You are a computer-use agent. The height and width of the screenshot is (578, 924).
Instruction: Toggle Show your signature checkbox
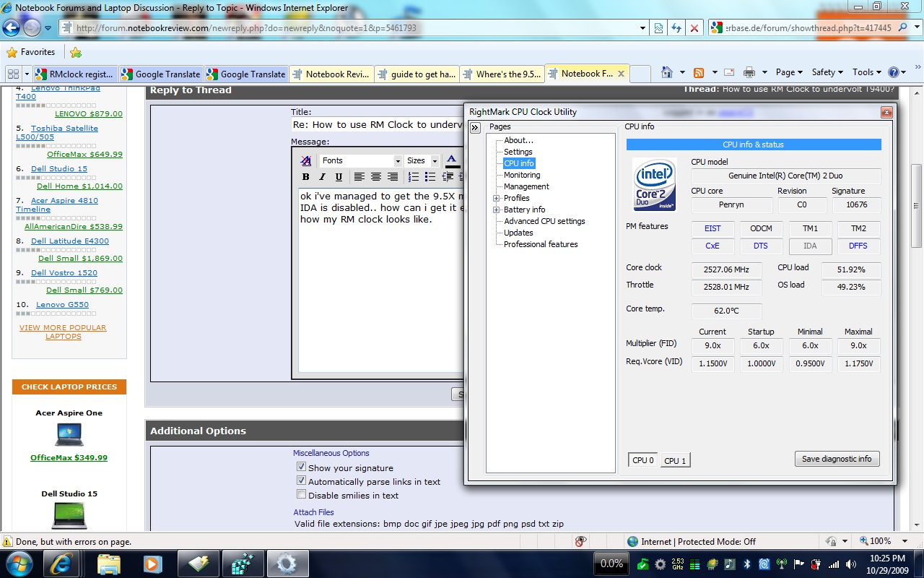(x=302, y=467)
